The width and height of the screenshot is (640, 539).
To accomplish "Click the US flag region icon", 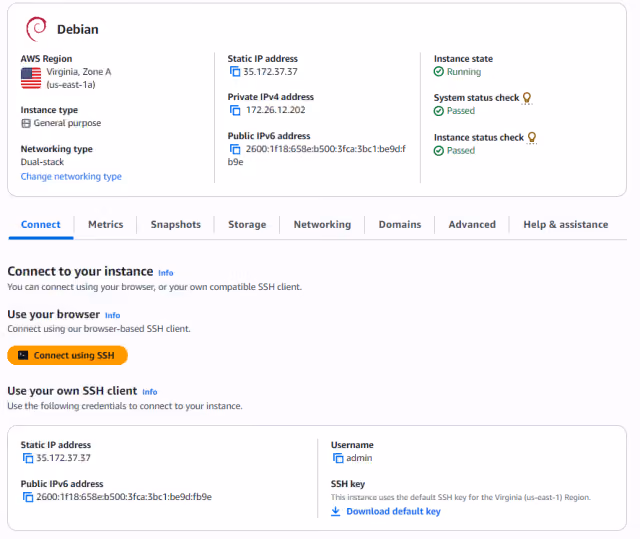I will point(31,78).
